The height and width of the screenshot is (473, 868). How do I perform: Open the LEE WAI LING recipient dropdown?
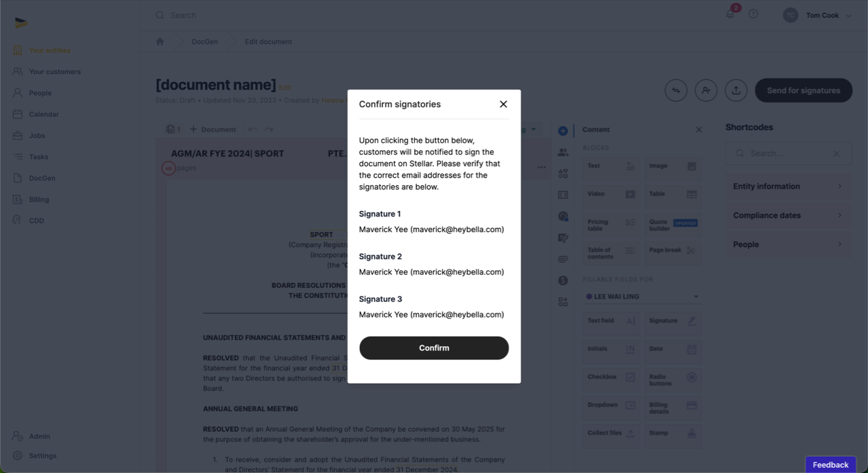point(642,297)
